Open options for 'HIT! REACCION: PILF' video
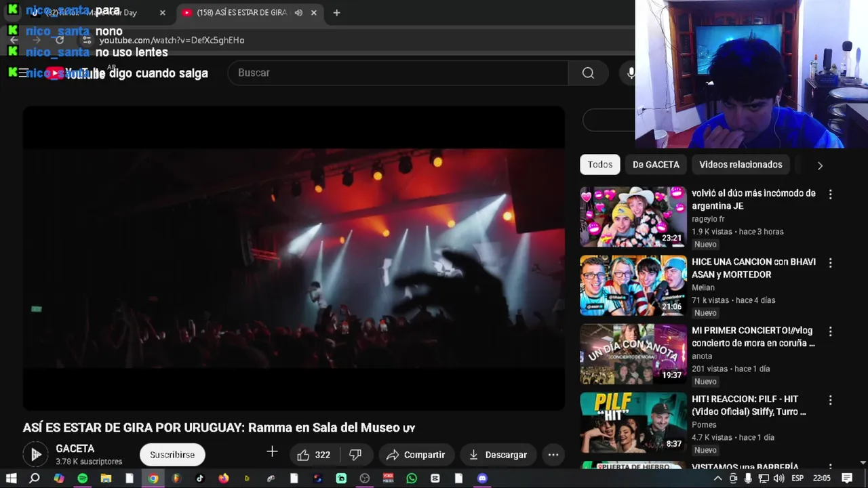Image resolution: width=868 pixels, height=488 pixels. [x=830, y=400]
